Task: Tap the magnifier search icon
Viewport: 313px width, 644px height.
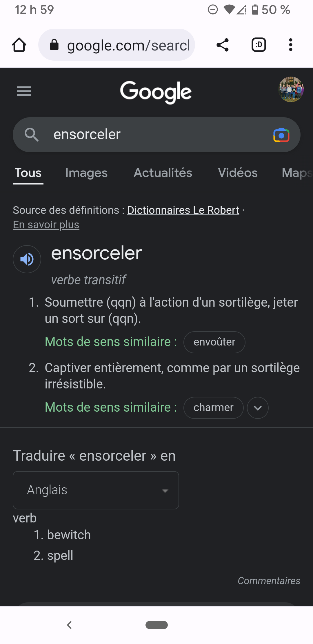Action: tap(31, 135)
